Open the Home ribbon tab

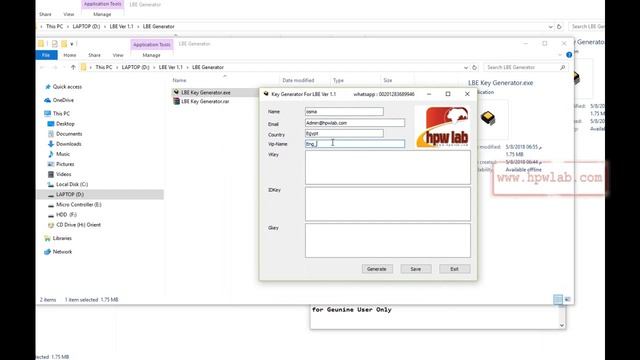[70, 55]
